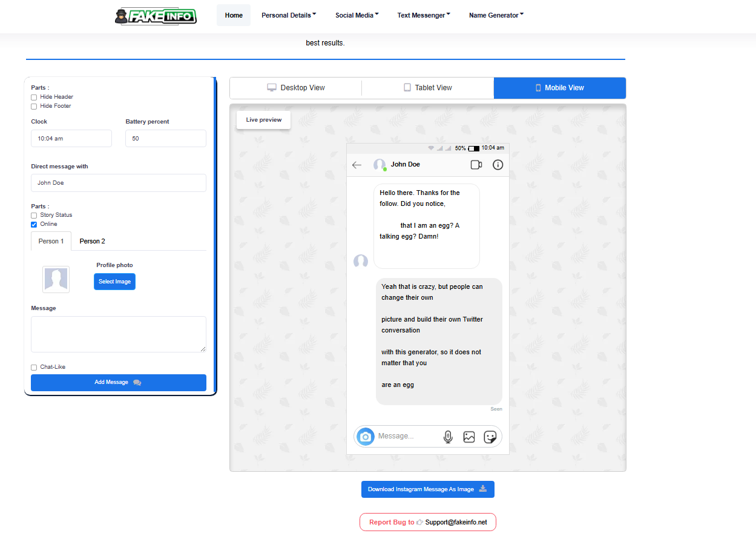
Task: Click the image gallery icon in message bar
Action: pyautogui.click(x=469, y=437)
